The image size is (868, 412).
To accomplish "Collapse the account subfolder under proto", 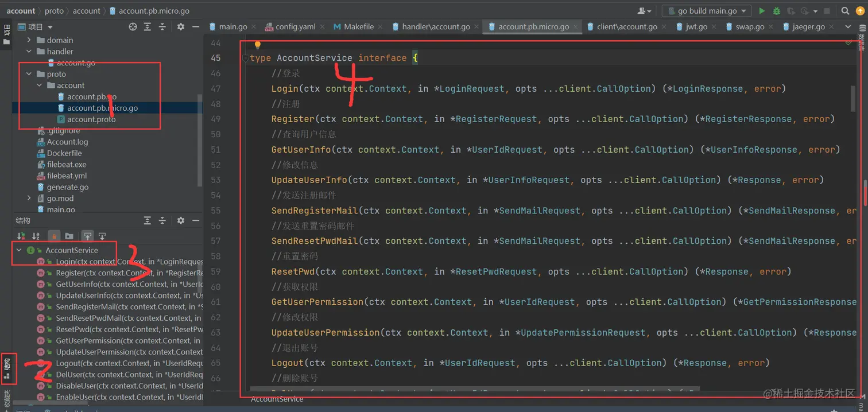I will tap(40, 85).
